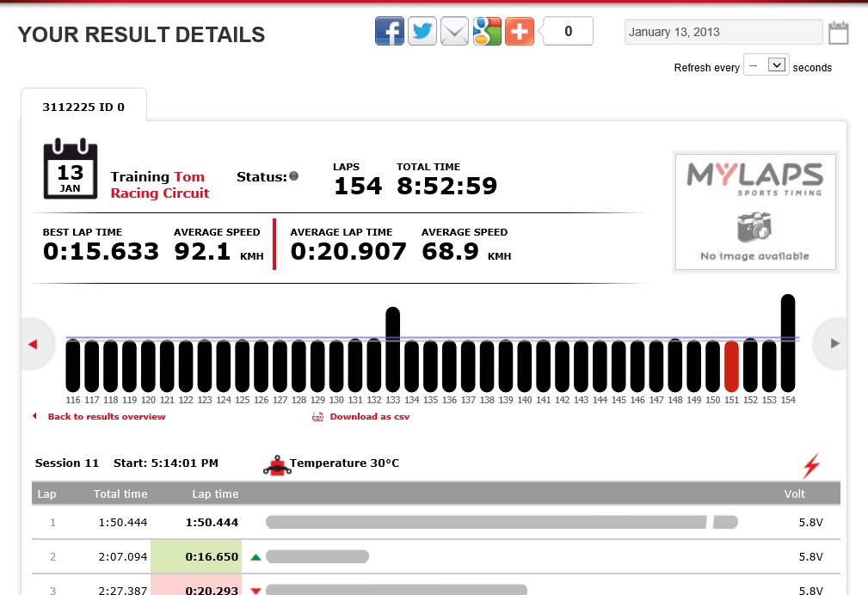Share results via email envelope icon
This screenshot has width=868, height=595.
pos(454,32)
